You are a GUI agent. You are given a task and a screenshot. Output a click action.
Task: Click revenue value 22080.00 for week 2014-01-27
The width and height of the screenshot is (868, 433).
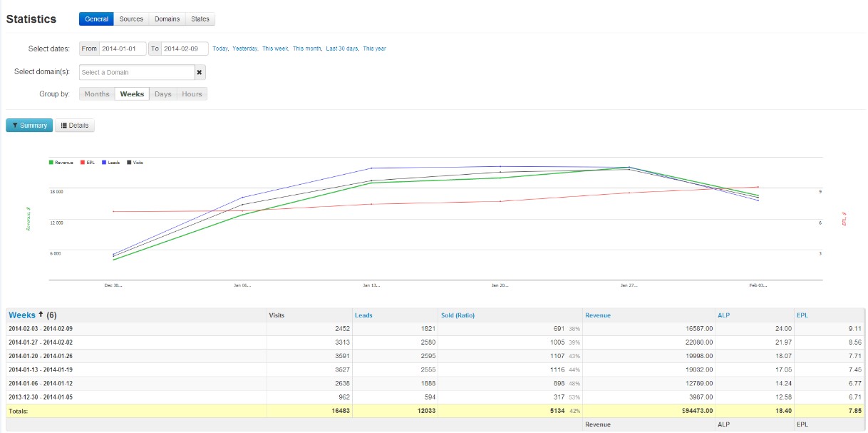[x=698, y=342]
